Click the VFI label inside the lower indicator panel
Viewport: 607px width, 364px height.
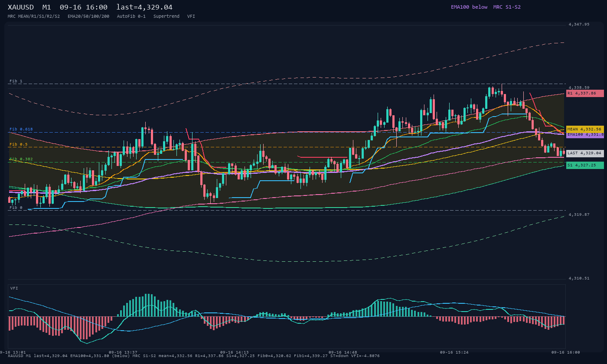14,288
